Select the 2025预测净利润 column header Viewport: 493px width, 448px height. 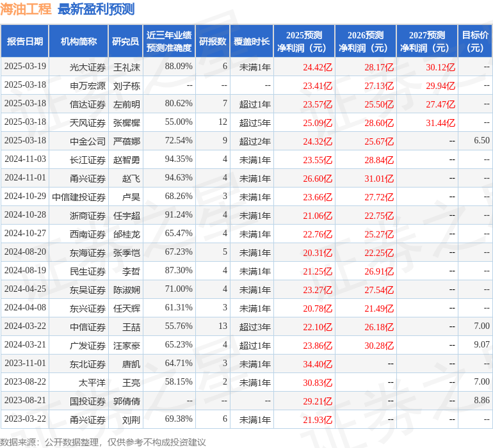coord(304,41)
